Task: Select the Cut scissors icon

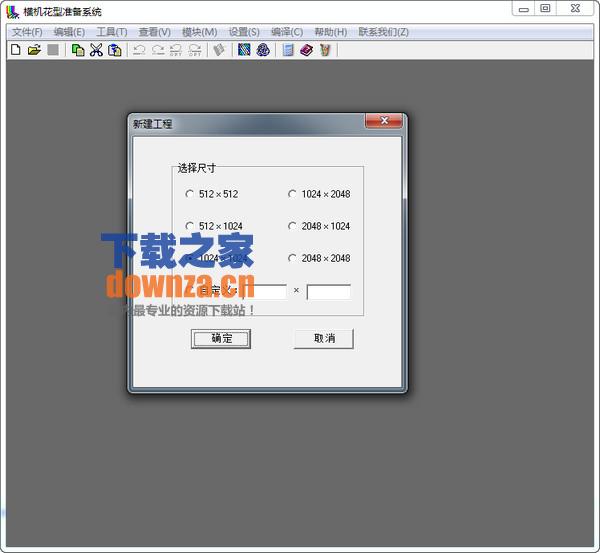Action: point(96,50)
